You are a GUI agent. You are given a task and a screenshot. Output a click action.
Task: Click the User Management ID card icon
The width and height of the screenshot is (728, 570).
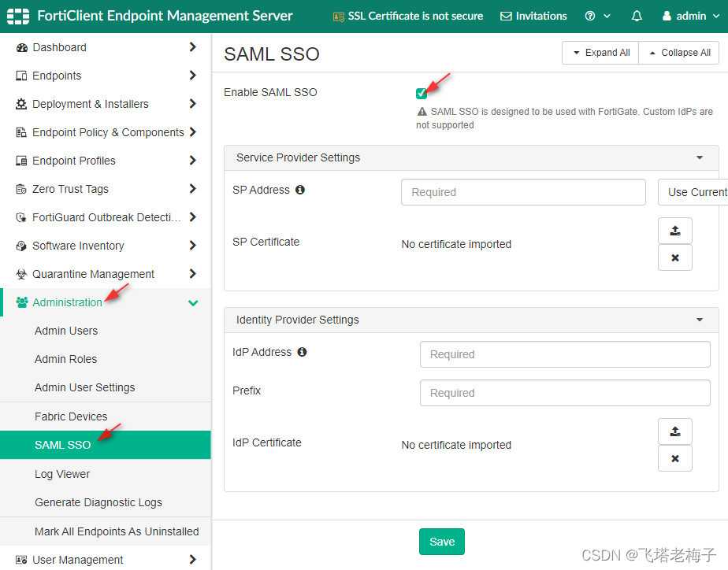tap(21, 559)
